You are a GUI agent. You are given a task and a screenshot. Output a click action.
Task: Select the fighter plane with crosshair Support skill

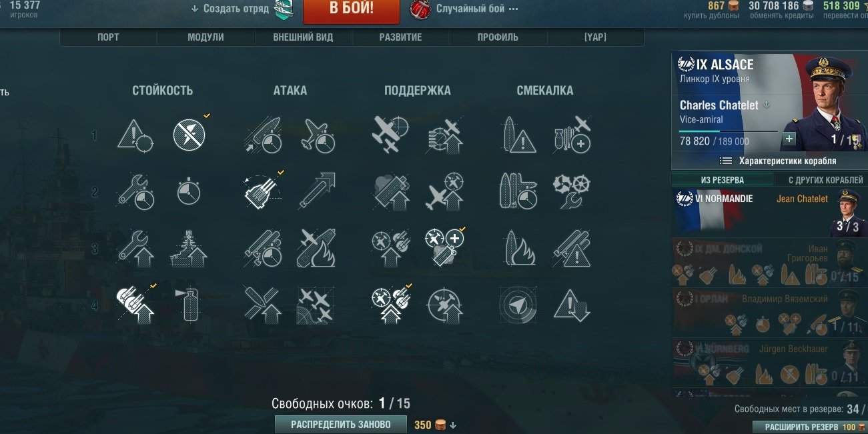click(x=390, y=134)
